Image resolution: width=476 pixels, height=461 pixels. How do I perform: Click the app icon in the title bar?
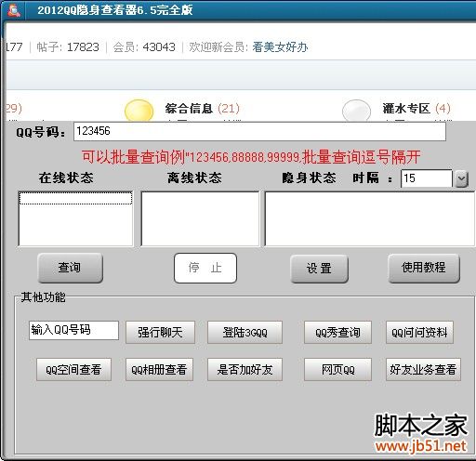click(14, 10)
